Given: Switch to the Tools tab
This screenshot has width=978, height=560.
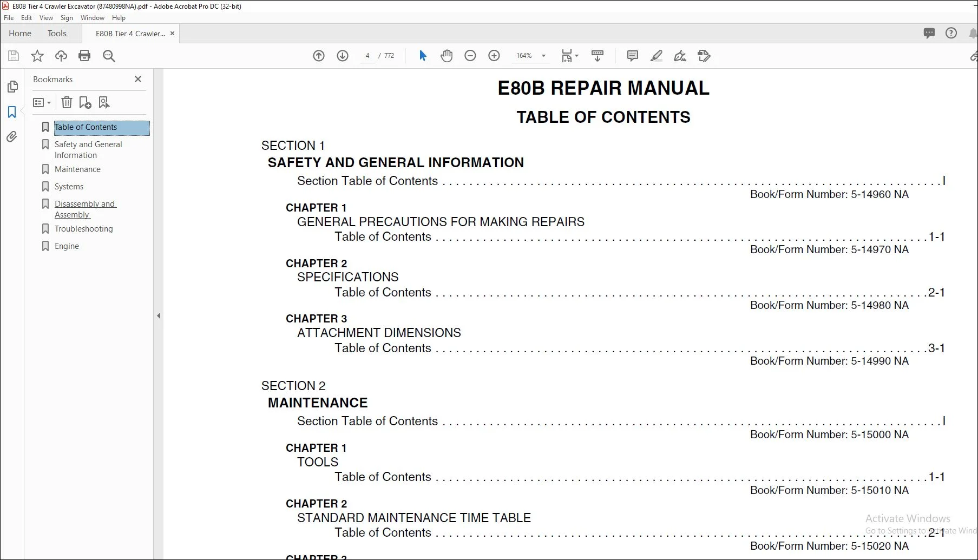Looking at the screenshot, I should 57,34.
